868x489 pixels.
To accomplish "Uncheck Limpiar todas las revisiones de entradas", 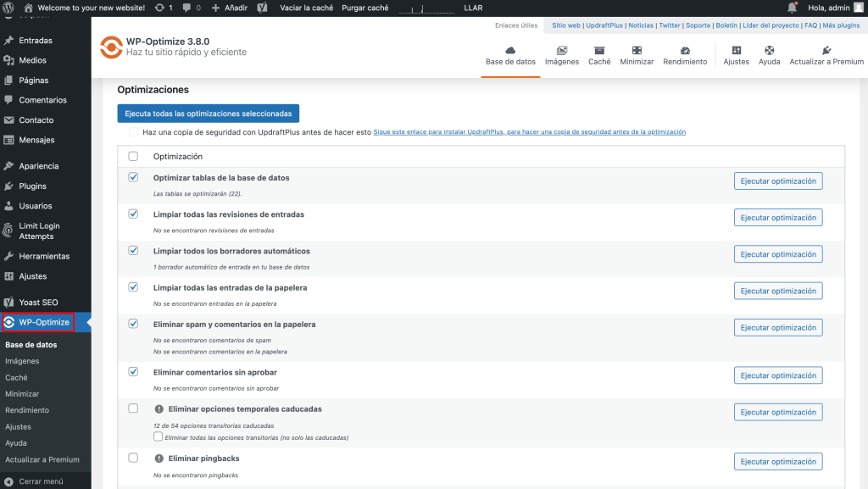I will [x=133, y=214].
